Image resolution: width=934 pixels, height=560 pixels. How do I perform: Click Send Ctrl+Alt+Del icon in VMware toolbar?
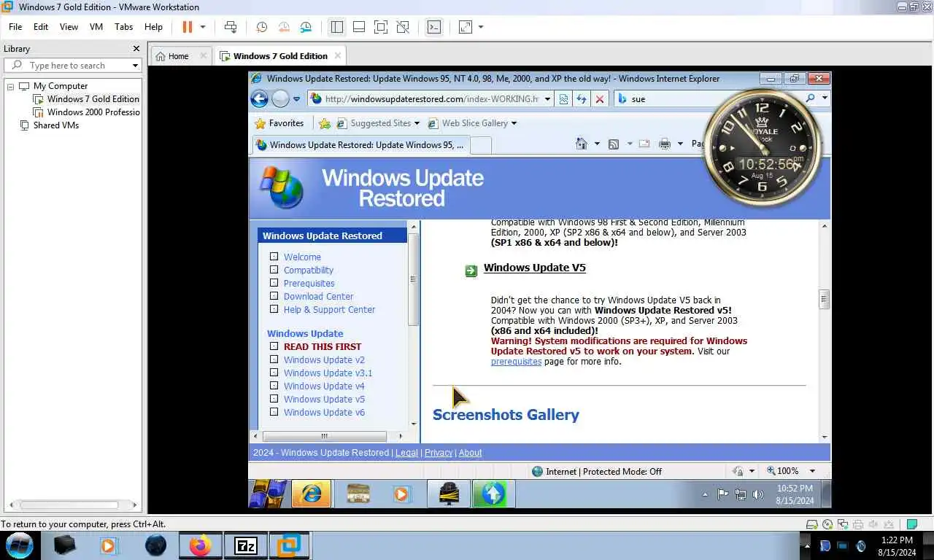pyautogui.click(x=231, y=27)
